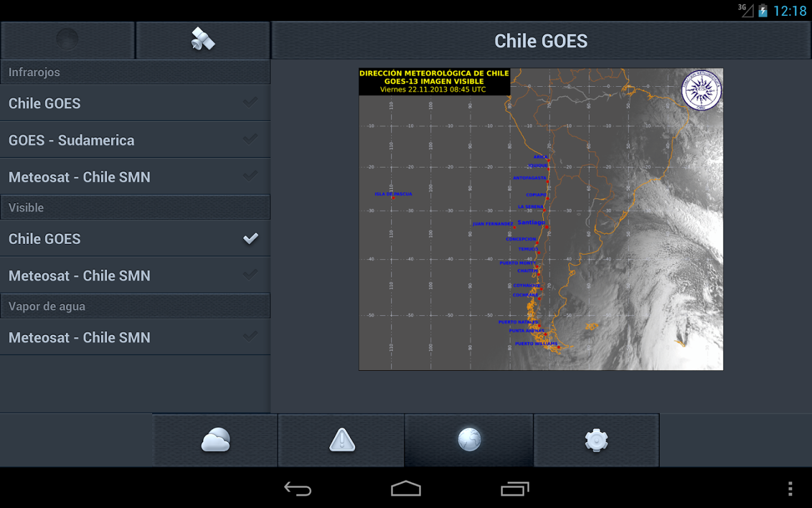The height and width of the screenshot is (508, 812).
Task: Select Chile GOES under Visible
Action: [135, 239]
